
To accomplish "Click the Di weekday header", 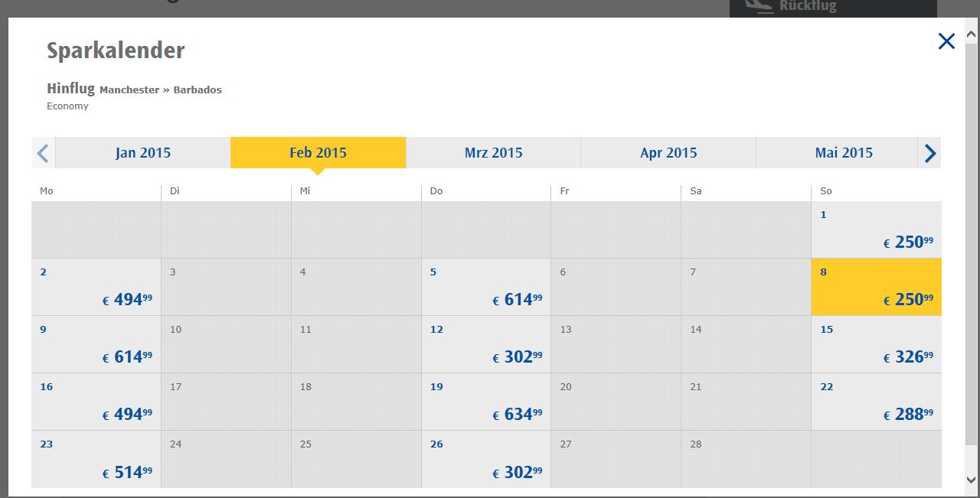I will tap(175, 191).
